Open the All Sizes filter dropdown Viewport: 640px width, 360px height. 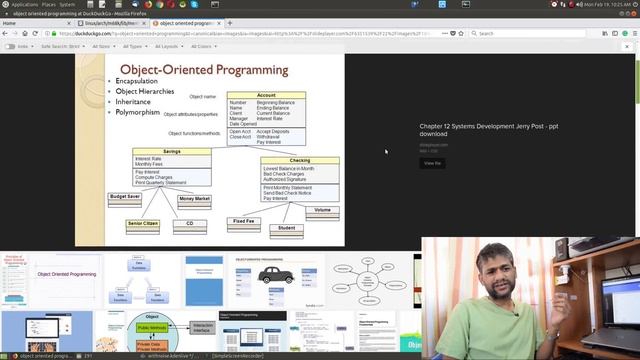point(104,47)
